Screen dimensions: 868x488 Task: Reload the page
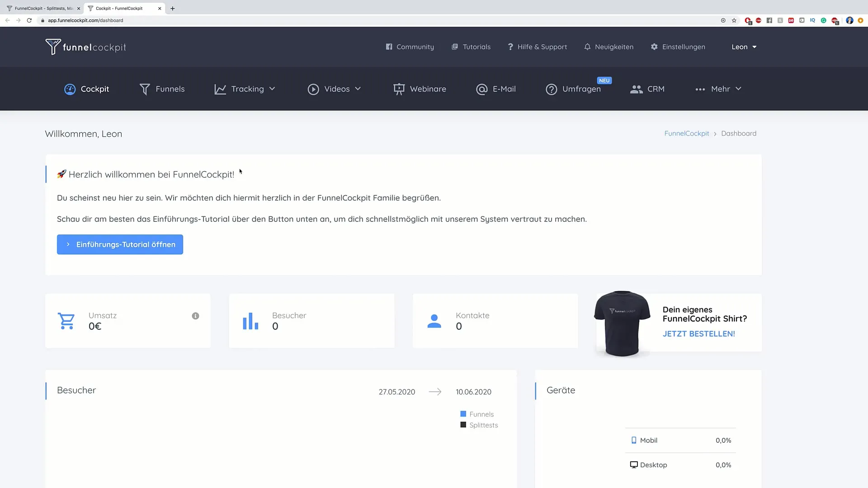pyautogui.click(x=29, y=20)
